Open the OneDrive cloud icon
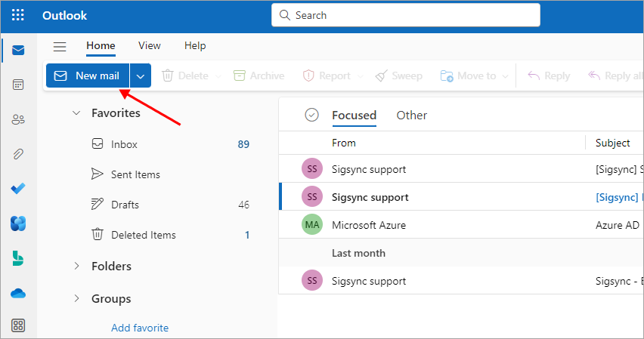The width and height of the screenshot is (644, 339). [18, 293]
